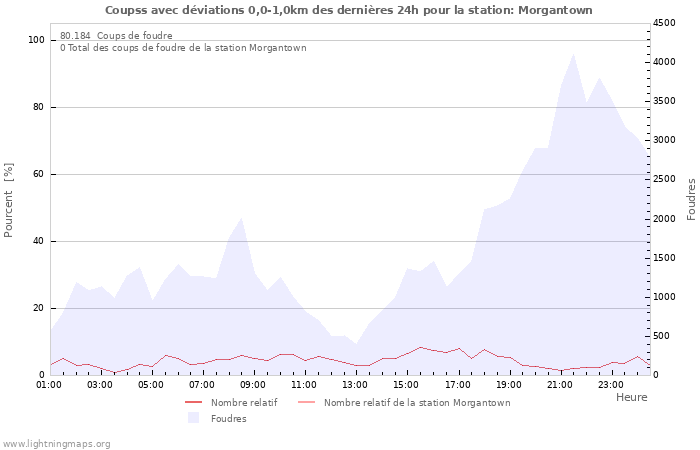Click the 09:00 x-axis label
700x450 pixels.
[253, 385]
